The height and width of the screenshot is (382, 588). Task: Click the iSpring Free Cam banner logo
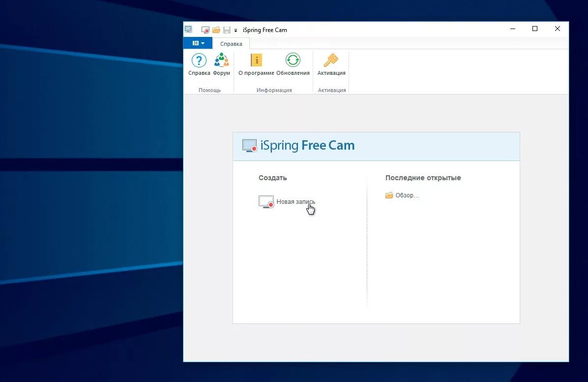point(298,145)
